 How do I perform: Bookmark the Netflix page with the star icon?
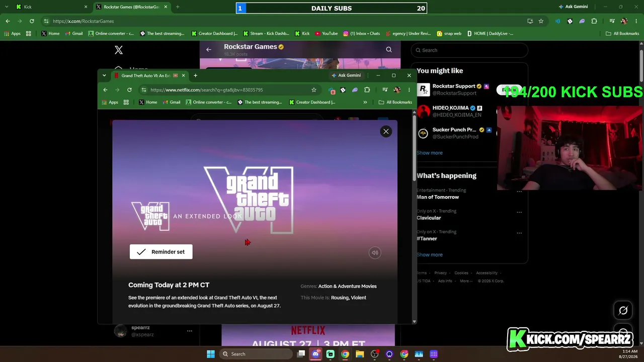coord(314,90)
